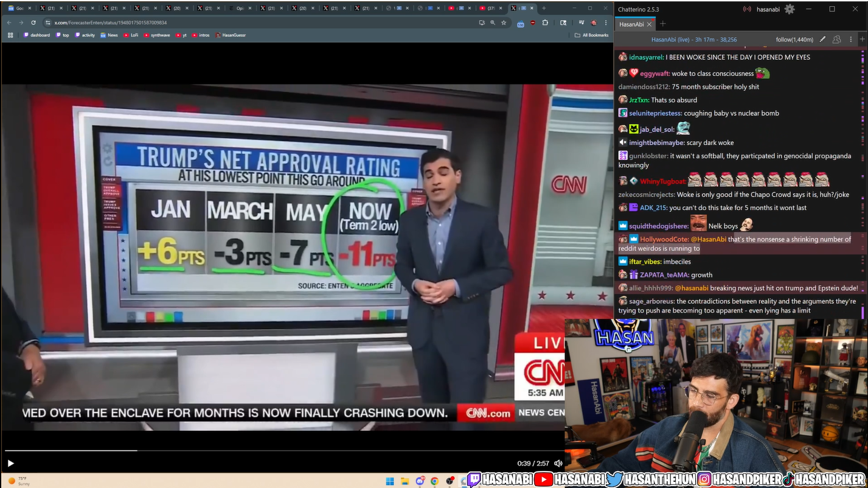Click username eggywaft in chat

click(654, 74)
